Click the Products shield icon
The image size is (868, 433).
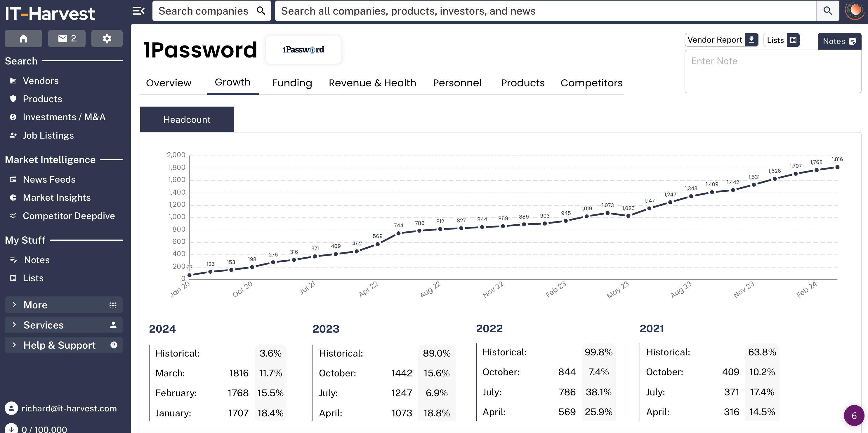tap(13, 99)
